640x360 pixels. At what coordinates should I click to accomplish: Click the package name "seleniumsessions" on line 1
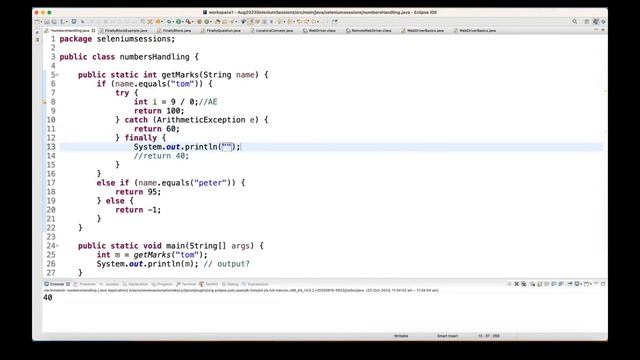pyautogui.click(x=133, y=39)
